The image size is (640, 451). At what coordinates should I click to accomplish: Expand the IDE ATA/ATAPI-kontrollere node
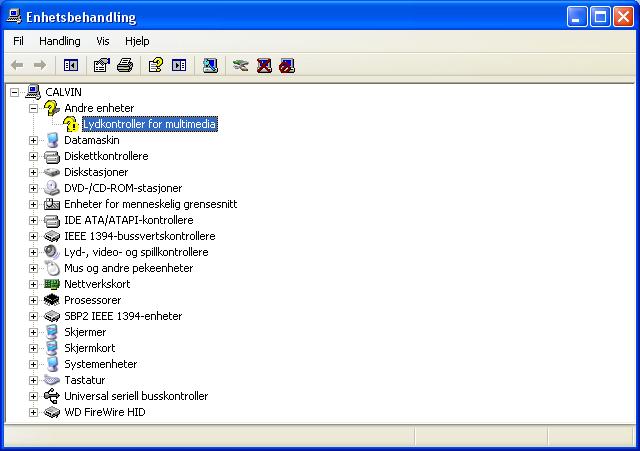coord(33,220)
